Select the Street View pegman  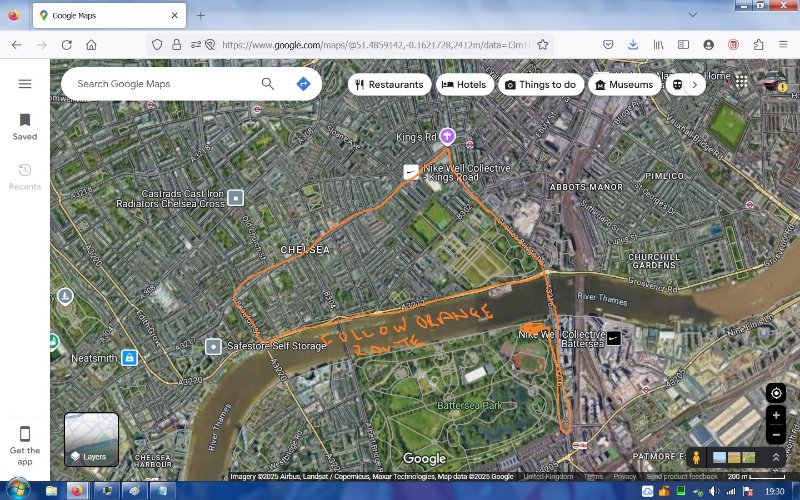tap(696, 457)
